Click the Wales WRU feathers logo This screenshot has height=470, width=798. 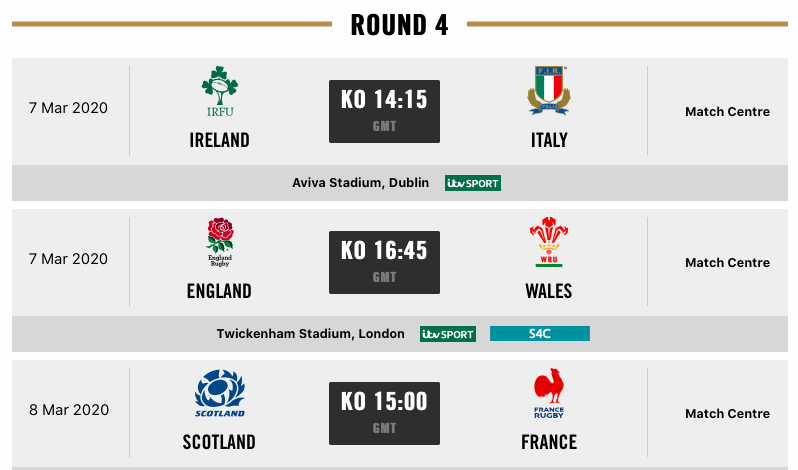click(x=549, y=242)
